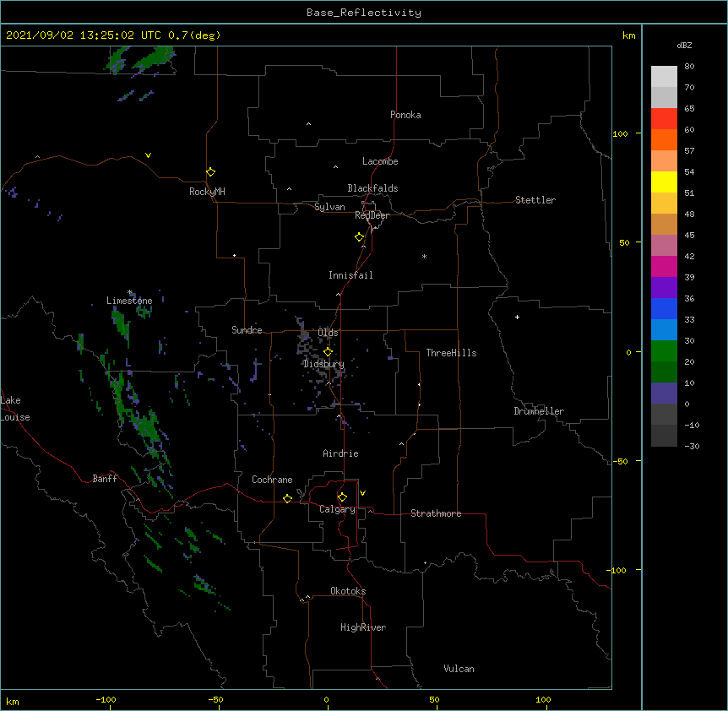Click the Ponoka city label
Viewport: 728px width, 711px height.
click(x=405, y=115)
